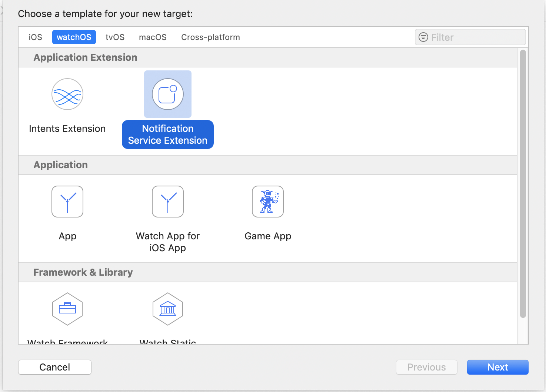Select the Notification Service Extension icon
The image size is (546, 392).
pos(168,94)
